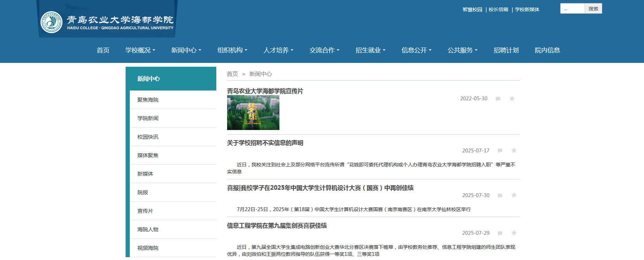Click comment icon beside 2025-07-29 date
This screenshot has width=644, height=260.
click(x=500, y=233)
